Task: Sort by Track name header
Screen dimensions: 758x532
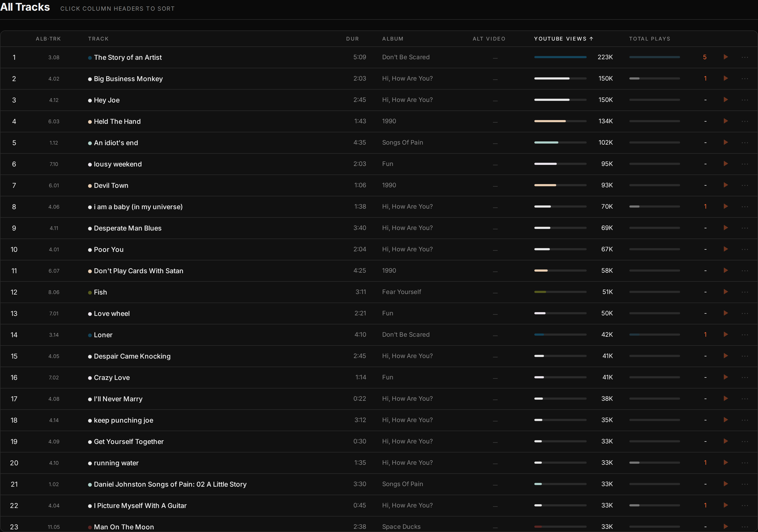Action: (98, 39)
